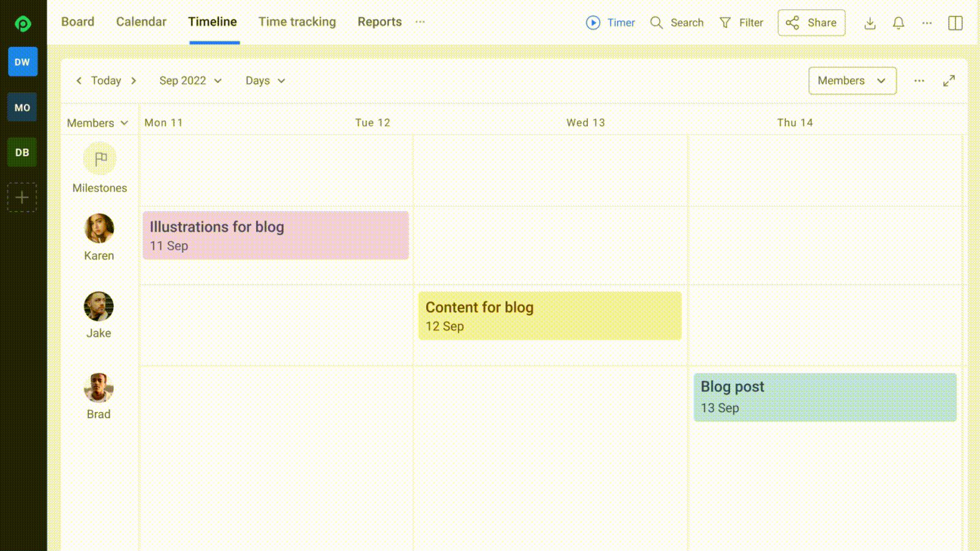The width and height of the screenshot is (980, 551).
Task: Go to next period arrow
Action: [134, 81]
